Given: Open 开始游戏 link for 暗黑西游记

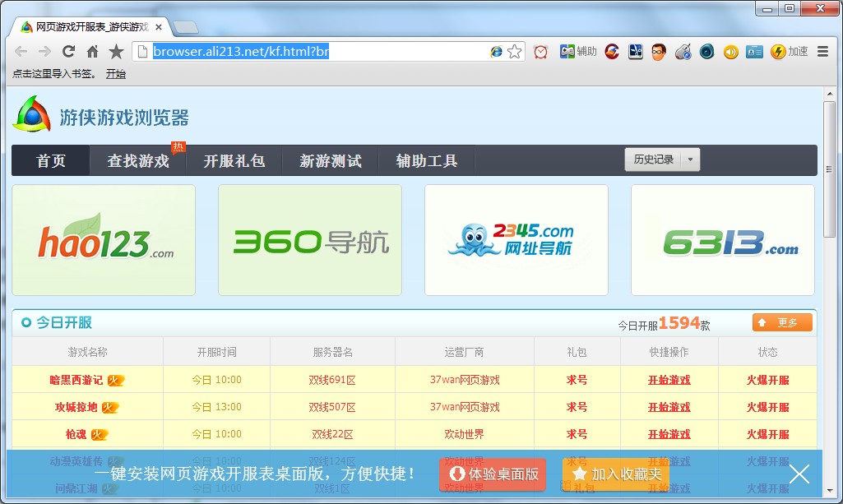Looking at the screenshot, I should 669,379.
